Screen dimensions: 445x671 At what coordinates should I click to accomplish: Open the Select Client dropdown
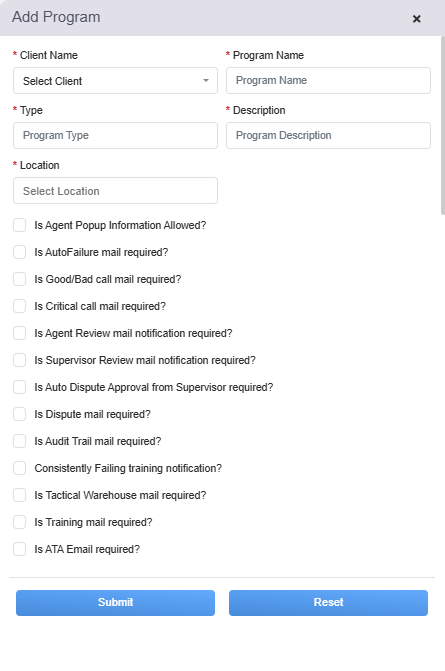116,80
